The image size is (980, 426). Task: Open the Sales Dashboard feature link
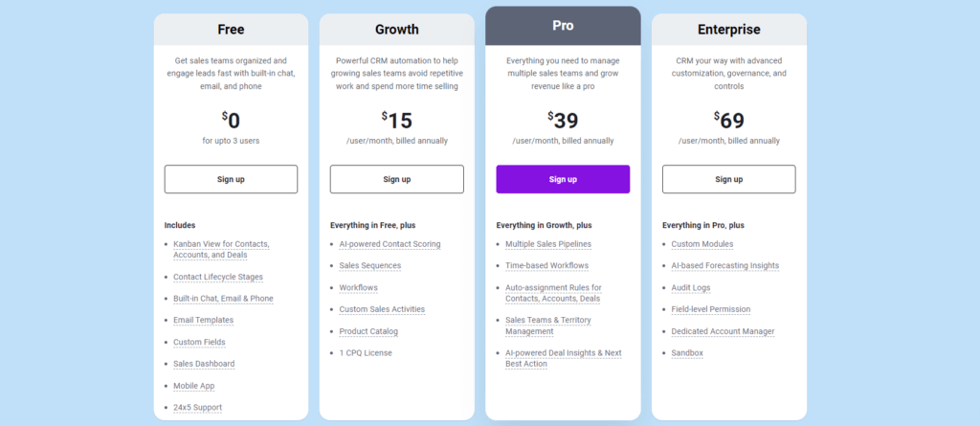pyautogui.click(x=204, y=364)
